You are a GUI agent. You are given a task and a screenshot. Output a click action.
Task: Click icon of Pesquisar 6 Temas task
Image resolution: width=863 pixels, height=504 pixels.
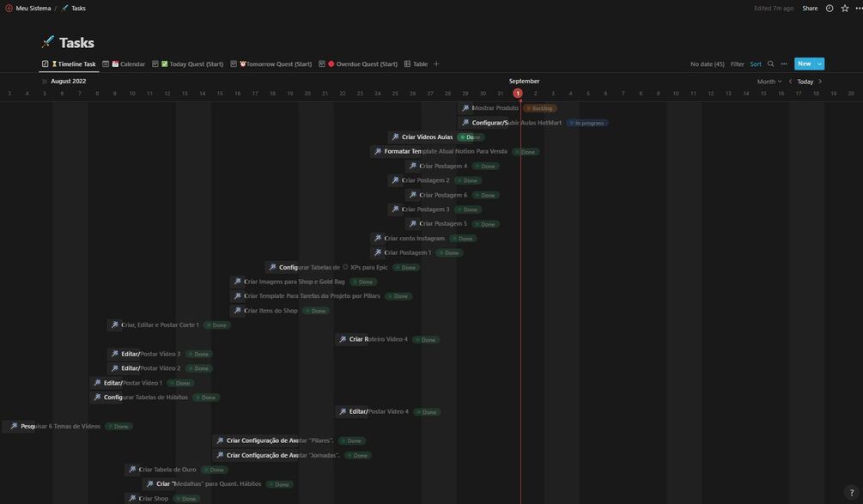coord(14,426)
